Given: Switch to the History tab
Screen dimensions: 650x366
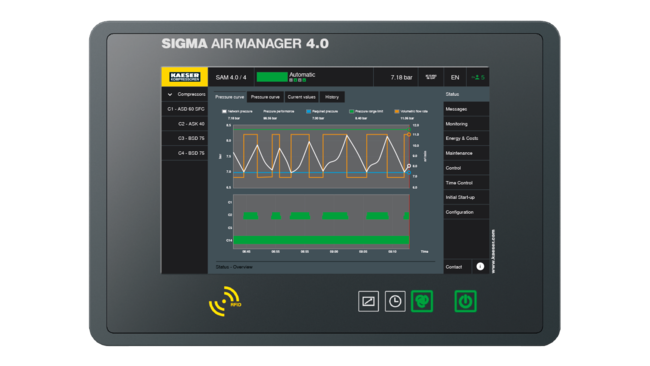Looking at the screenshot, I should point(332,97).
